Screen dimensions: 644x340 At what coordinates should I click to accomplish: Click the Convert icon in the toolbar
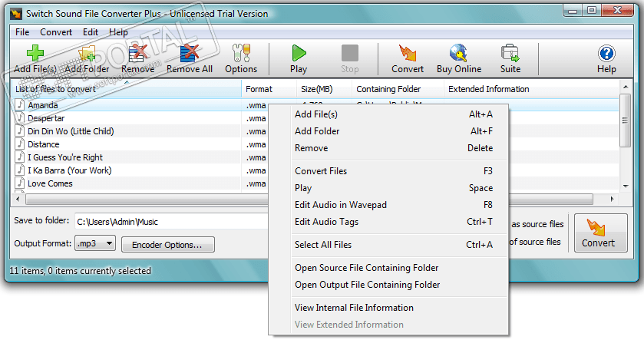tap(408, 58)
